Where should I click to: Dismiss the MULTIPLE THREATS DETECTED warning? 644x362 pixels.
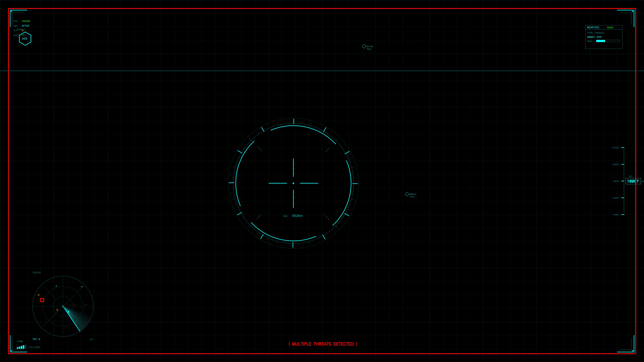(323, 344)
